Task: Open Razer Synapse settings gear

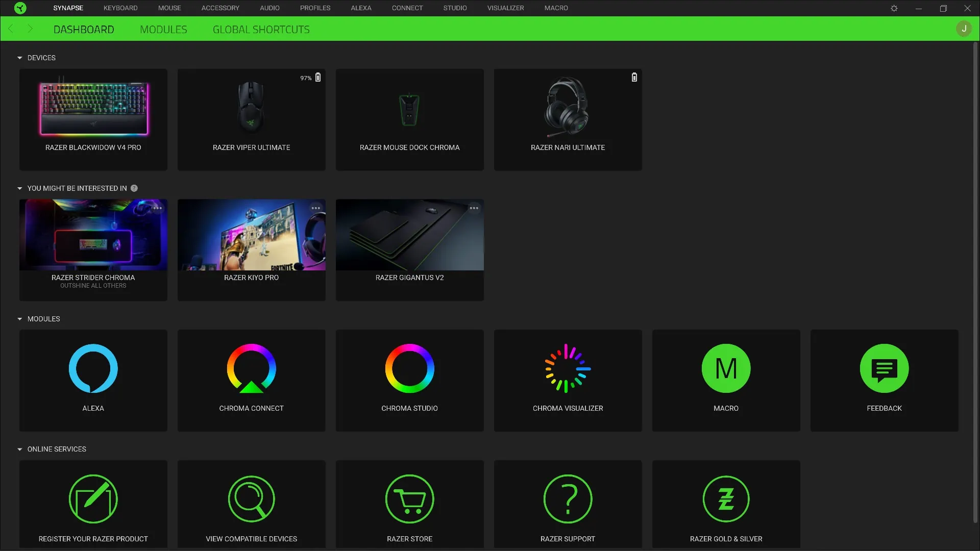Action: (894, 8)
